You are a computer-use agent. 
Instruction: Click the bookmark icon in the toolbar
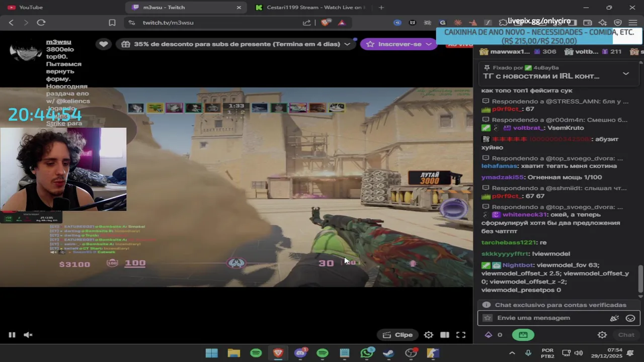pos(112,23)
